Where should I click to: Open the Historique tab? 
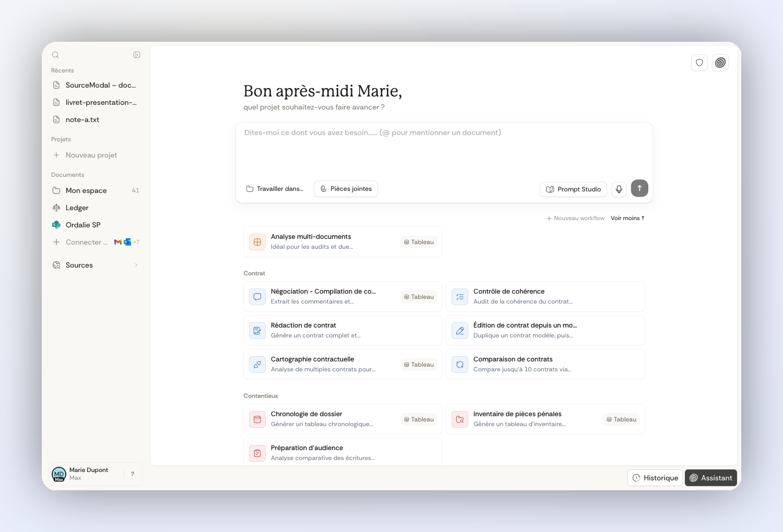click(655, 478)
